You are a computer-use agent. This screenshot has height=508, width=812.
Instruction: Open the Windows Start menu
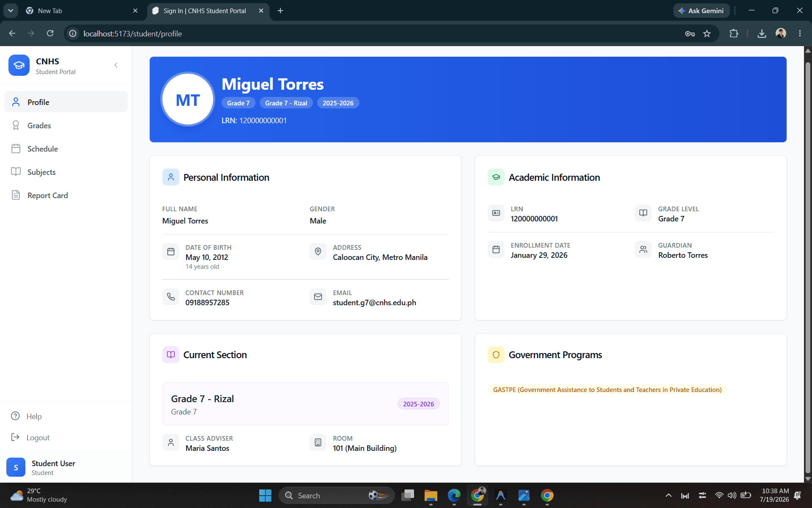pos(265,495)
